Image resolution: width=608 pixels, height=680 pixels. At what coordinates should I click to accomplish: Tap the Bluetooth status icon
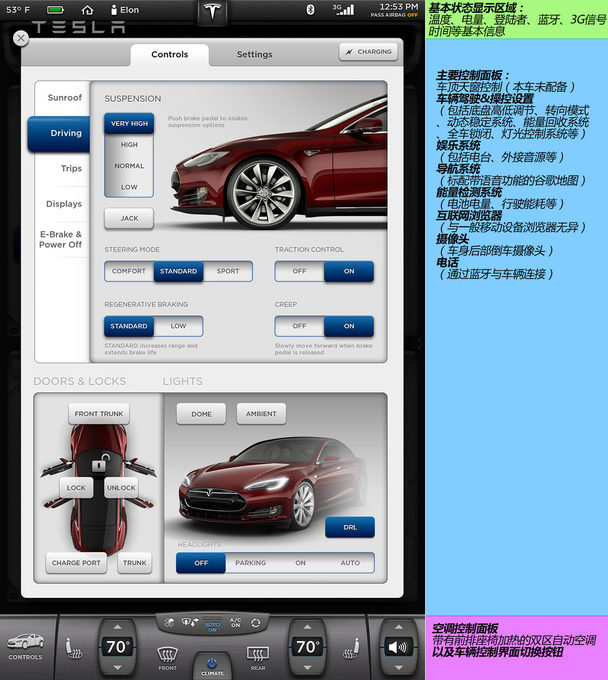tap(310, 10)
